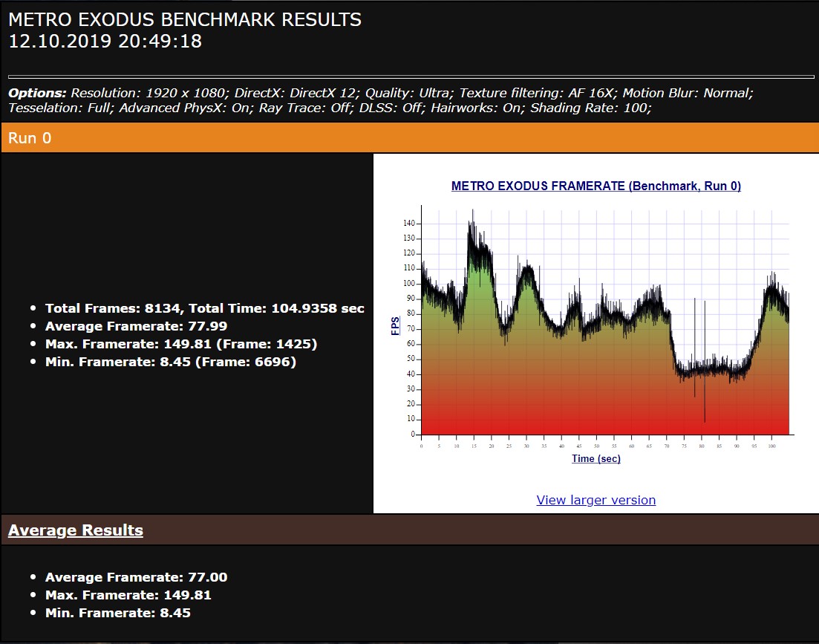Click the 'Run 0' orange header bar

point(410,138)
